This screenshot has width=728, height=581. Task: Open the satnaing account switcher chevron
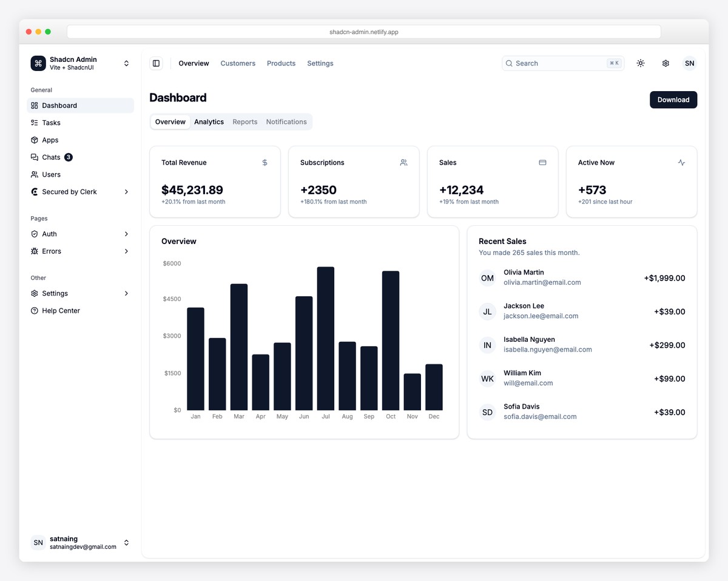126,542
